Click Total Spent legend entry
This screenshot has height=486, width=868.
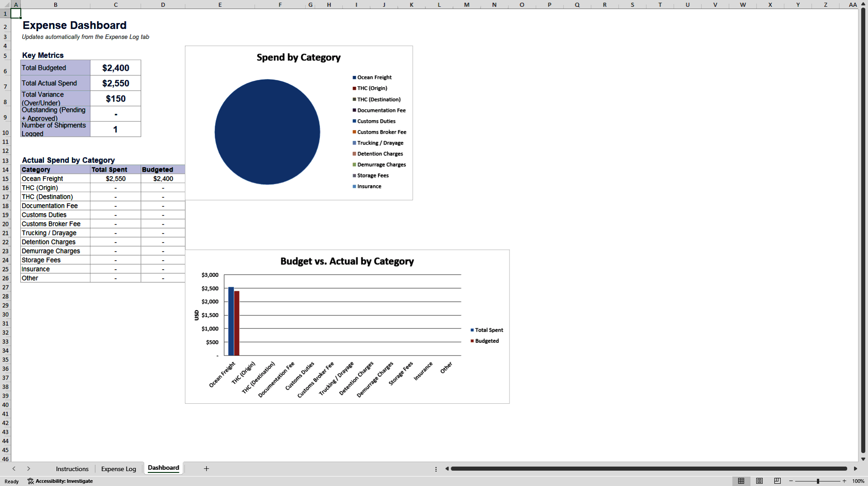pyautogui.click(x=486, y=330)
